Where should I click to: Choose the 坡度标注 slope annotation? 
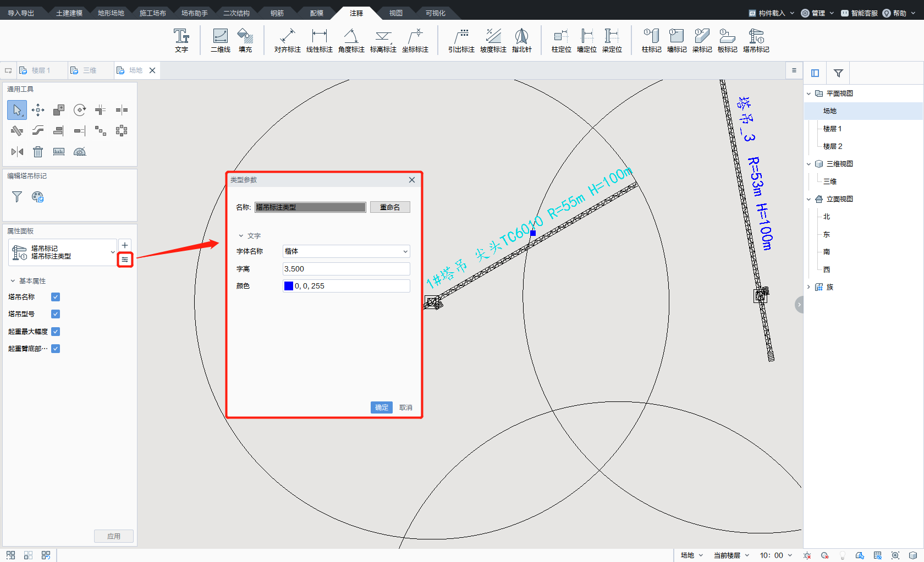(x=493, y=41)
